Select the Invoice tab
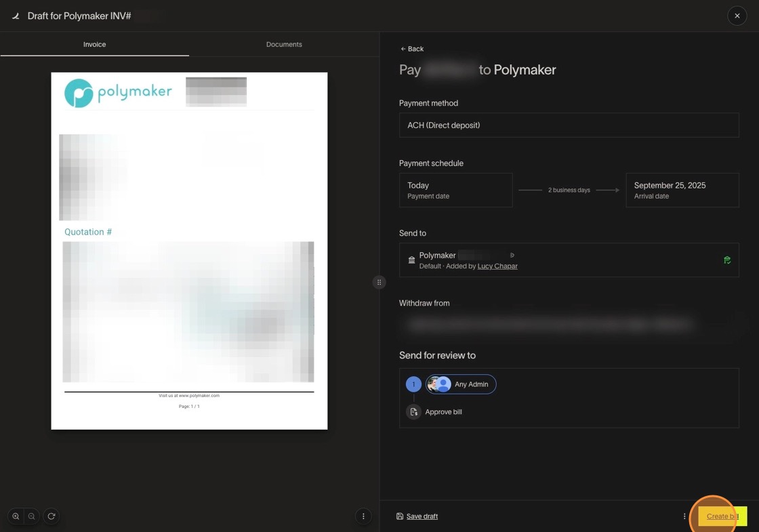 coord(94,45)
